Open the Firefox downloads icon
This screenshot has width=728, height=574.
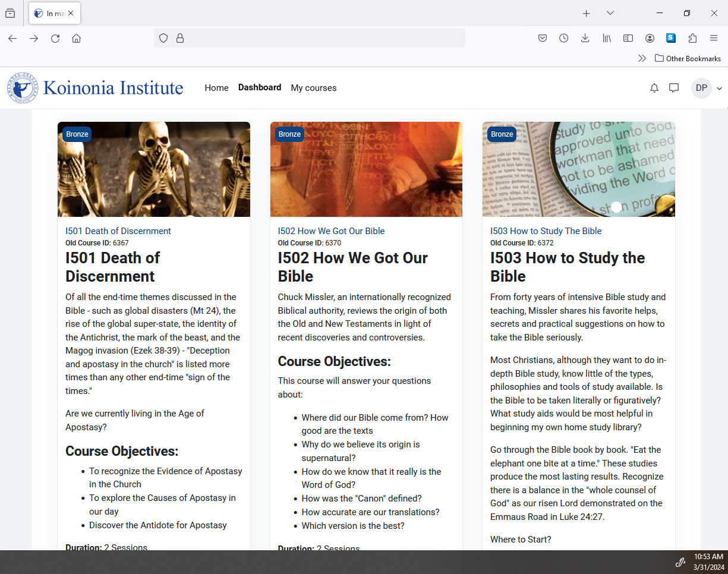(585, 38)
